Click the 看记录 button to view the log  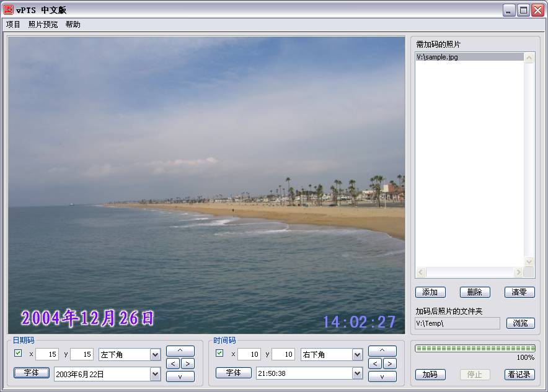519,375
